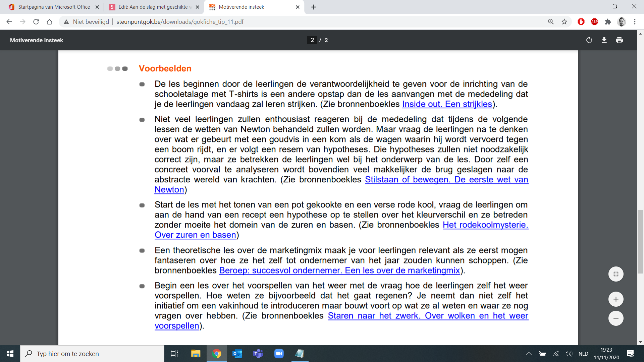Zoom in on the PDF
Image resolution: width=644 pixels, height=362 pixels.
(616, 299)
